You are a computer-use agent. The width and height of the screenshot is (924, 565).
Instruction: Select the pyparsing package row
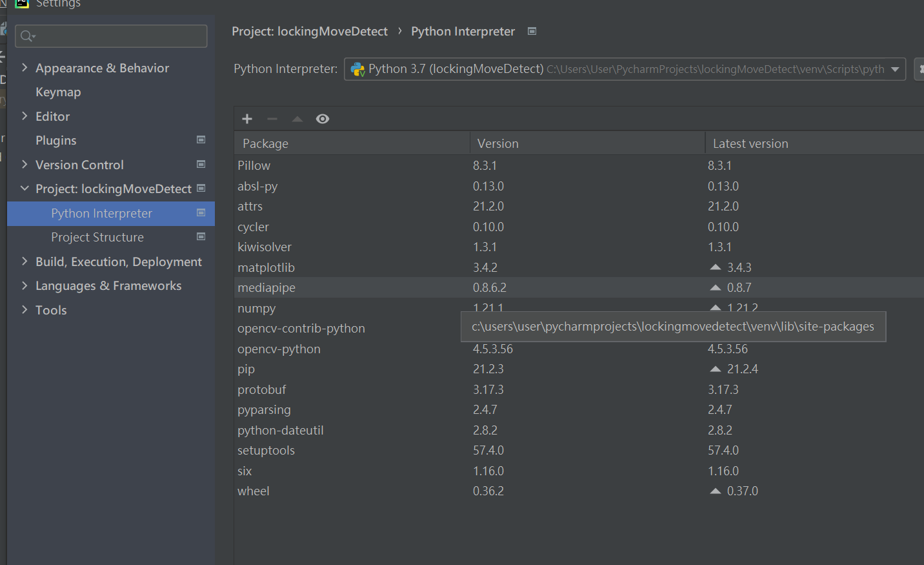point(579,409)
